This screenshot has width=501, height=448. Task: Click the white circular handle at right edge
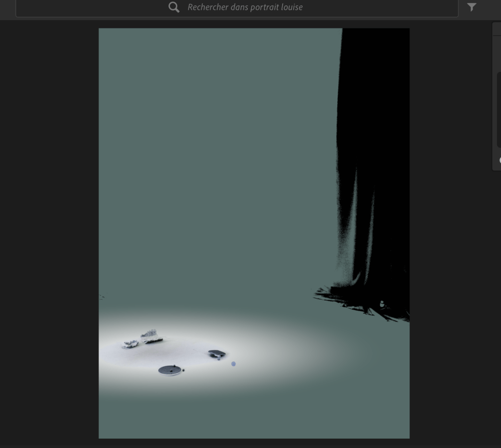(500, 160)
